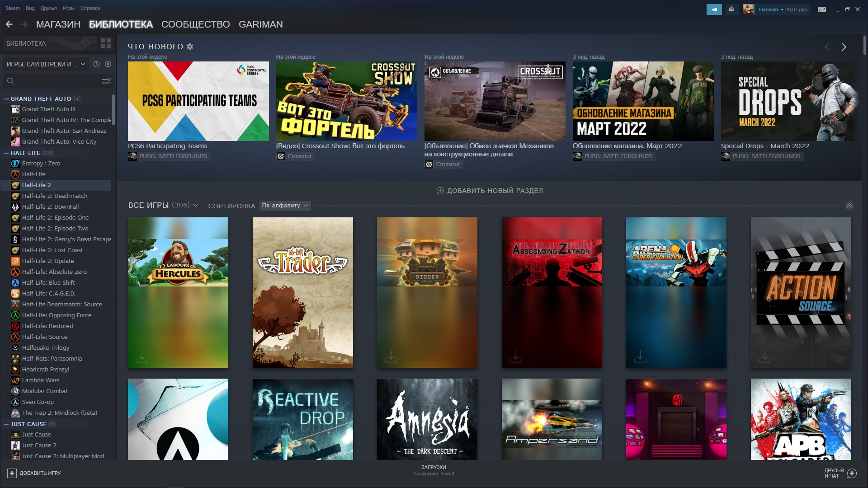Viewport: 868px width, 488px height.
Task: Open the sort by alphabet dropdown
Action: 285,206
